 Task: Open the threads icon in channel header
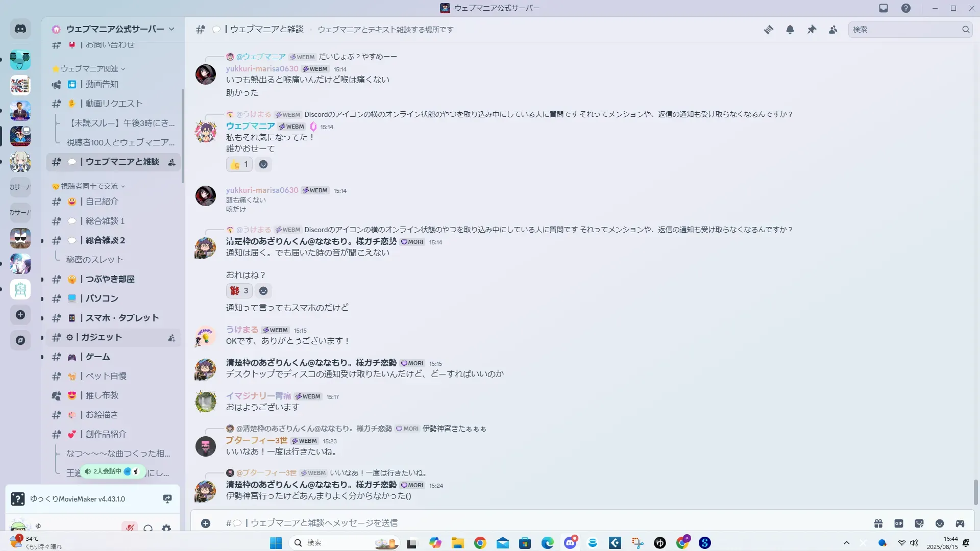point(768,30)
